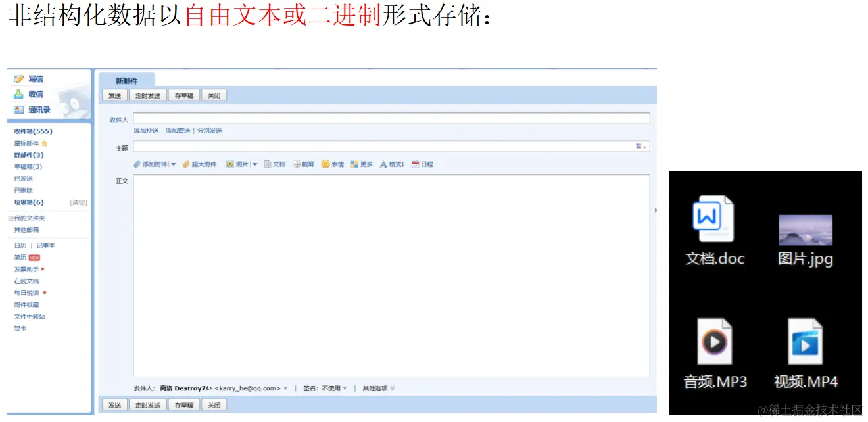
Task: Click the 超大附件 large attachment icon
Action: [186, 164]
